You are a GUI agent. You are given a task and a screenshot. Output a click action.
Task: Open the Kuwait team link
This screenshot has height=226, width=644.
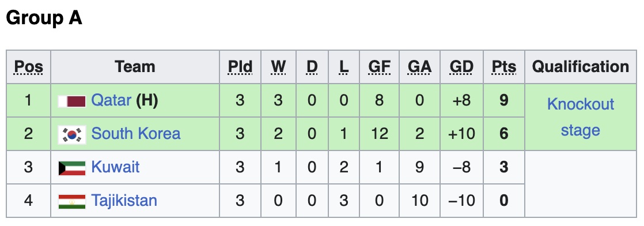[115, 167]
